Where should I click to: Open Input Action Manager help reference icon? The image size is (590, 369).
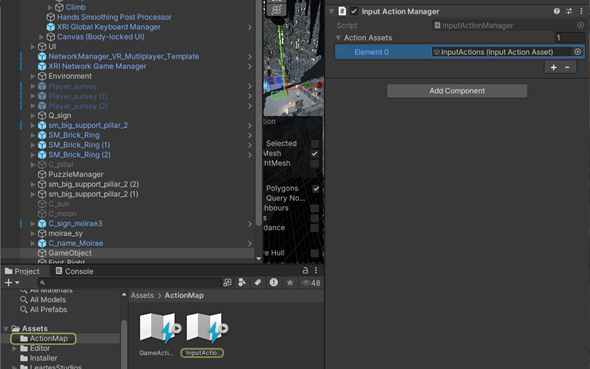point(557,11)
